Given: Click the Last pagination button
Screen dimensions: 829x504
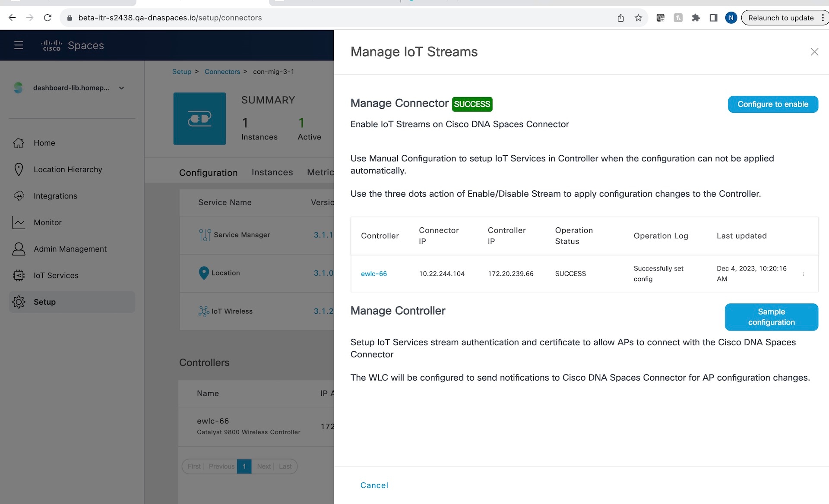Looking at the screenshot, I should click(285, 466).
